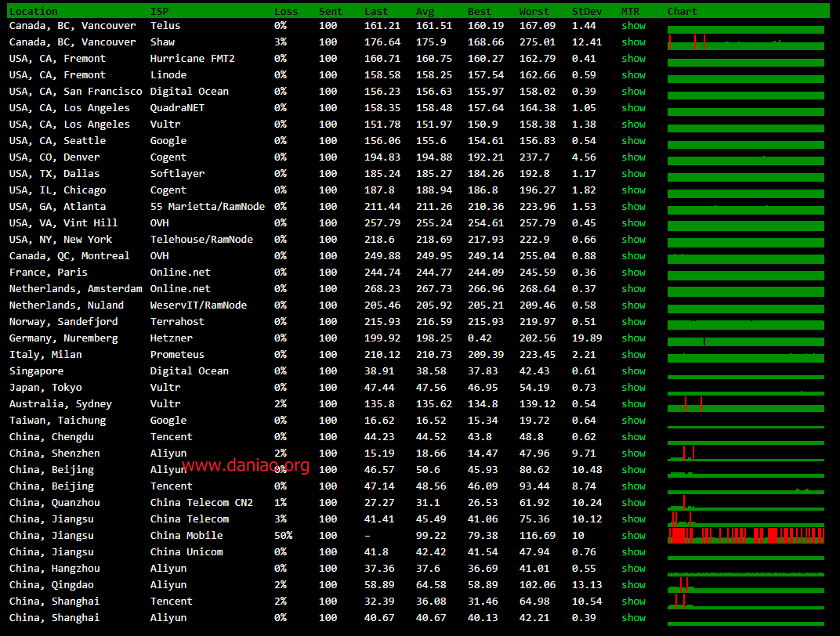The height and width of the screenshot is (636, 840).
Task: Open the MTR show link for Telus Vancouver
Action: [633, 26]
